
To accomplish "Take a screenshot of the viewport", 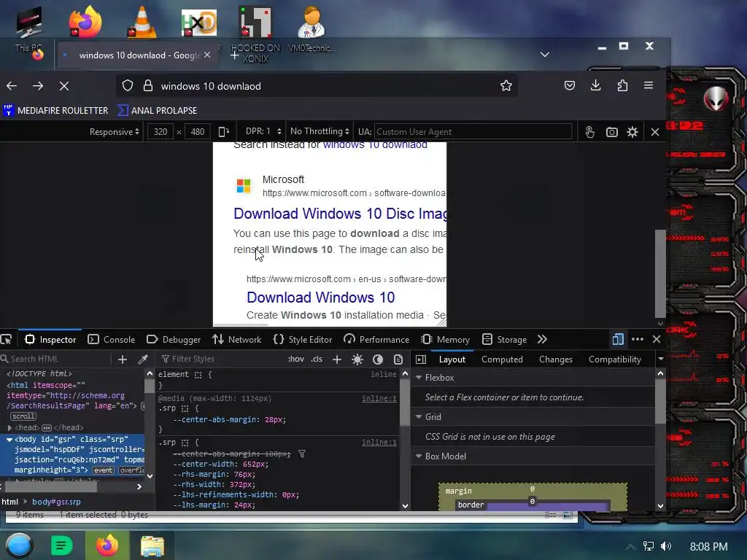I will pyautogui.click(x=612, y=132).
